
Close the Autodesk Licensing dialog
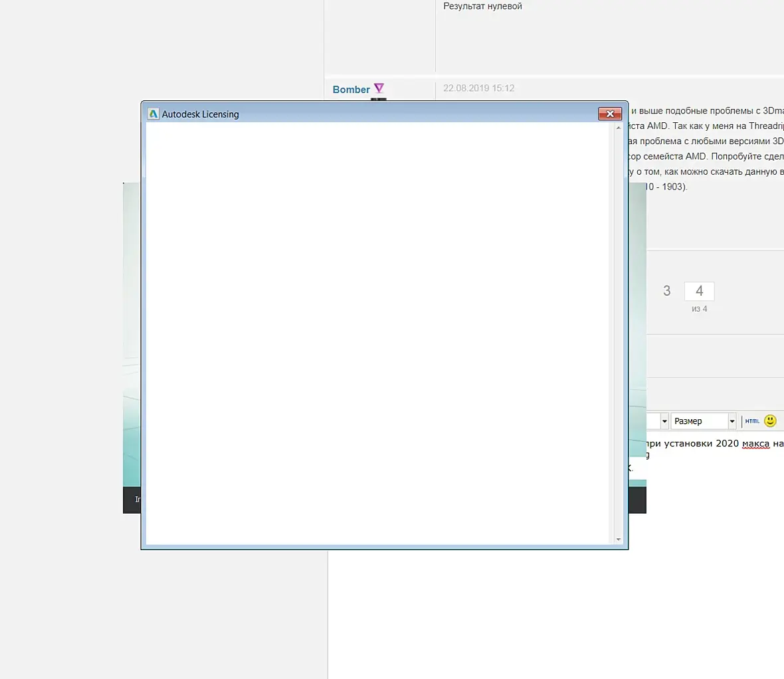pyautogui.click(x=610, y=114)
